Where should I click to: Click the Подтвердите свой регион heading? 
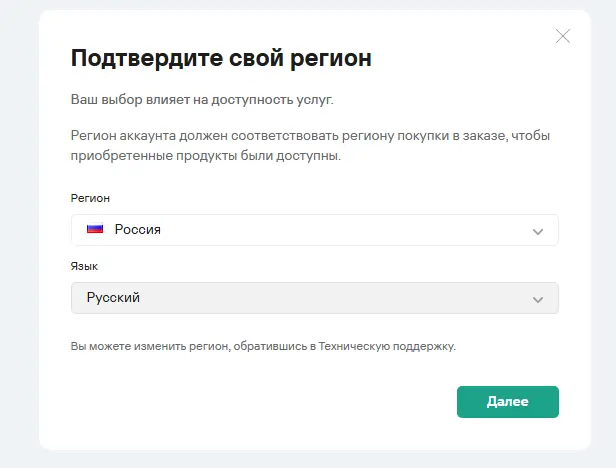point(221,58)
